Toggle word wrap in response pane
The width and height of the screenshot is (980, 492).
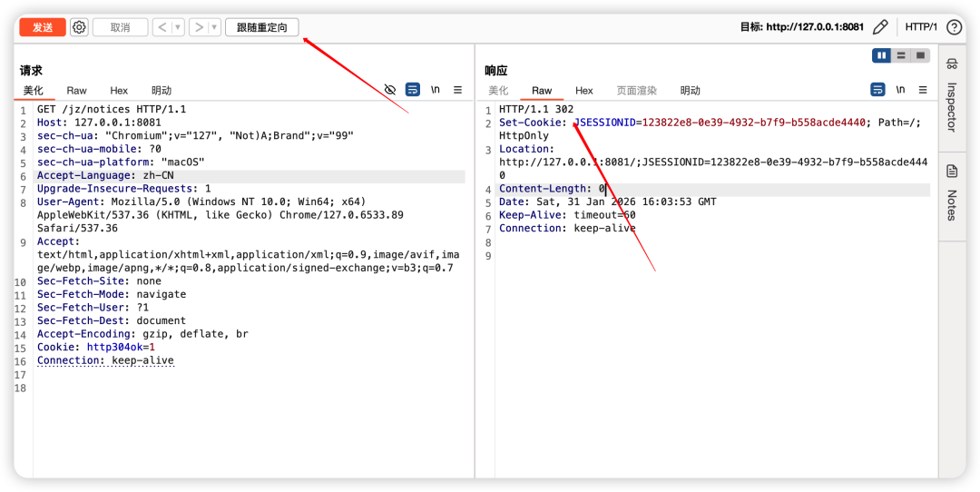[877, 90]
